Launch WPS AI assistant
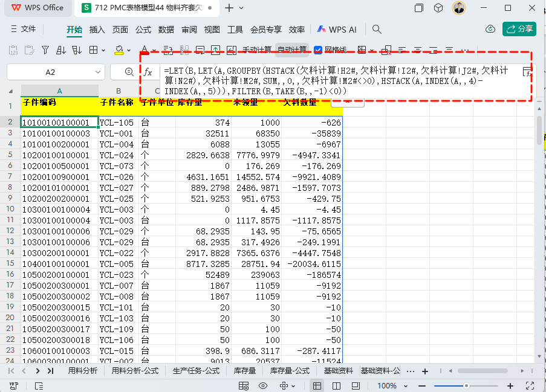 337,30
